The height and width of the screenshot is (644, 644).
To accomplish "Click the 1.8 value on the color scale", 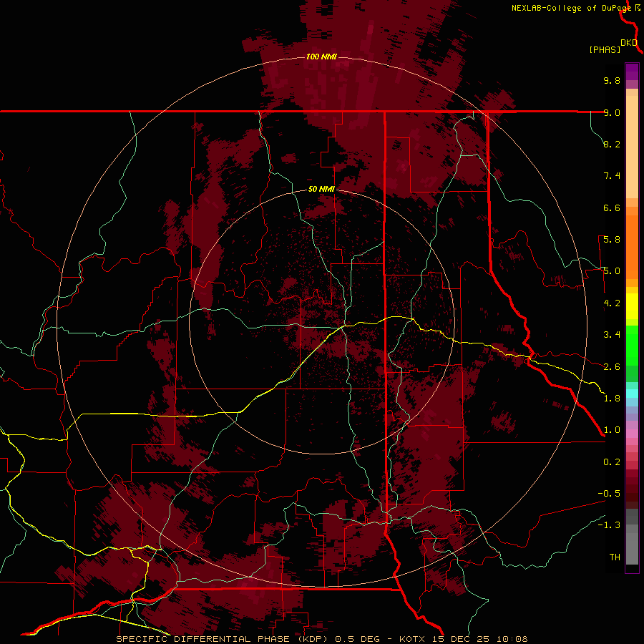I will click(612, 399).
